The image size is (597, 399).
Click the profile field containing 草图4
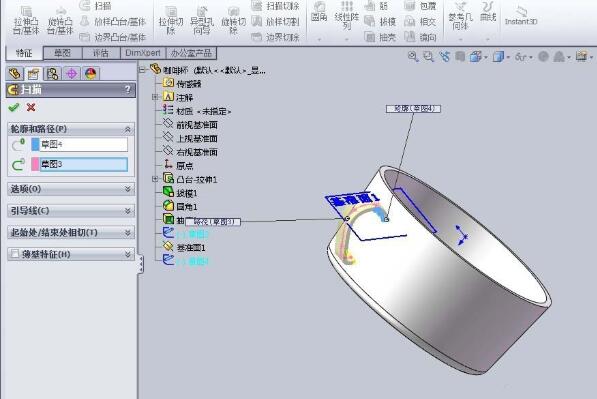click(x=84, y=144)
